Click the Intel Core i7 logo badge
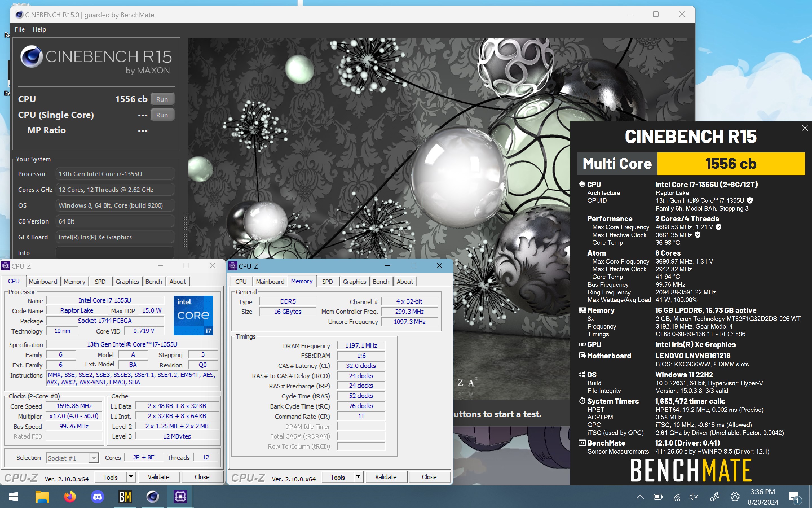 [193, 315]
